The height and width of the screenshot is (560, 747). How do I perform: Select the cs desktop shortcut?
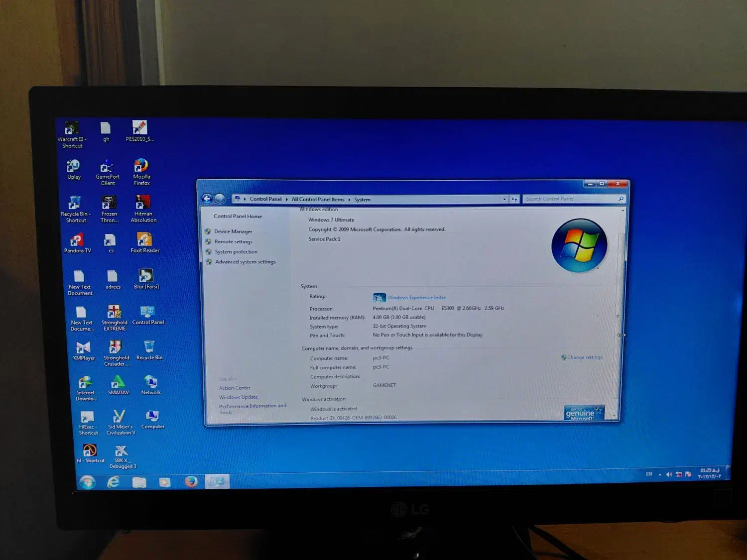pos(111,243)
